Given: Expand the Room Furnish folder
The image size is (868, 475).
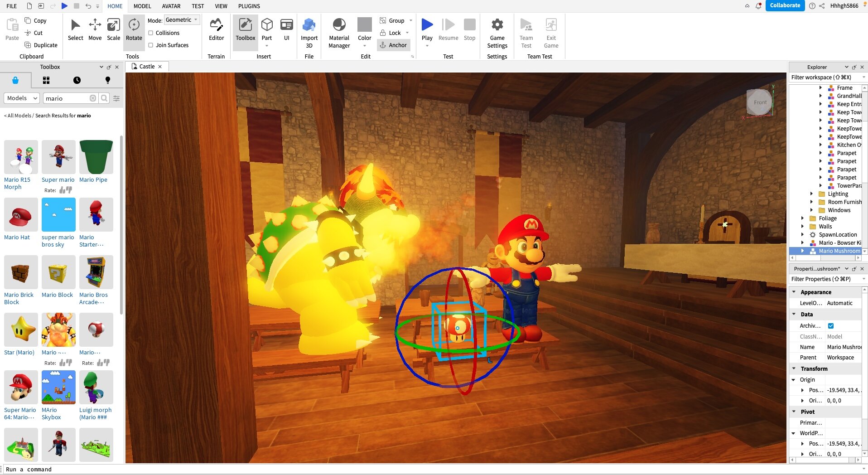Looking at the screenshot, I should [811, 202].
